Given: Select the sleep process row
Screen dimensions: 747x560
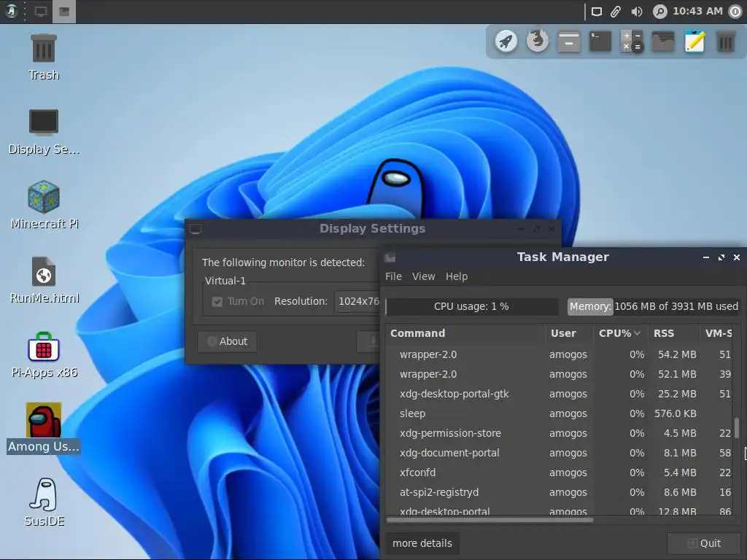Looking at the screenshot, I should pos(560,413).
